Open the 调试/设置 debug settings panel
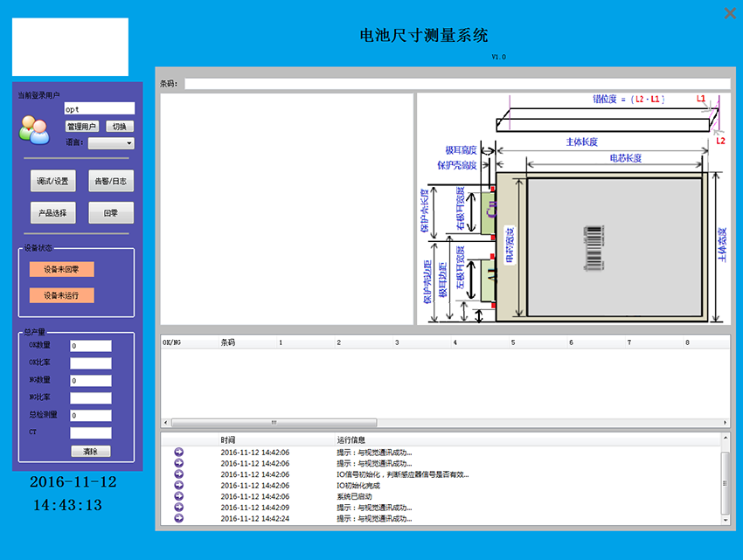The height and width of the screenshot is (560, 743). (x=52, y=181)
